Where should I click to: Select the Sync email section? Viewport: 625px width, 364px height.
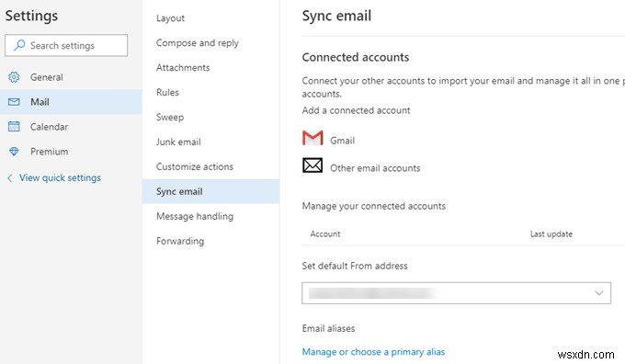tap(210, 191)
